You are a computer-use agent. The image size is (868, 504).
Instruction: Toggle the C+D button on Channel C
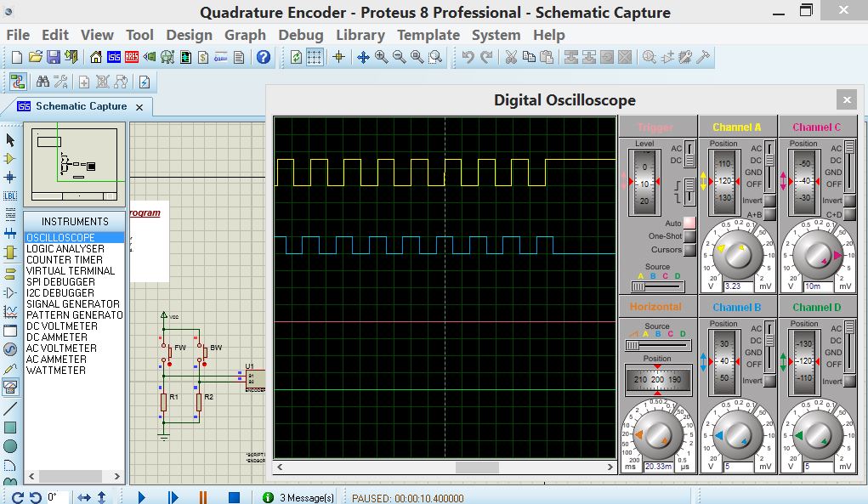pyautogui.click(x=850, y=214)
